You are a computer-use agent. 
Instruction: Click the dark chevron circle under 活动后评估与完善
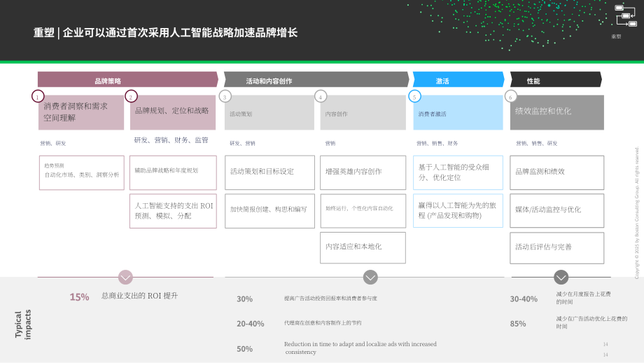pyautogui.click(x=561, y=277)
